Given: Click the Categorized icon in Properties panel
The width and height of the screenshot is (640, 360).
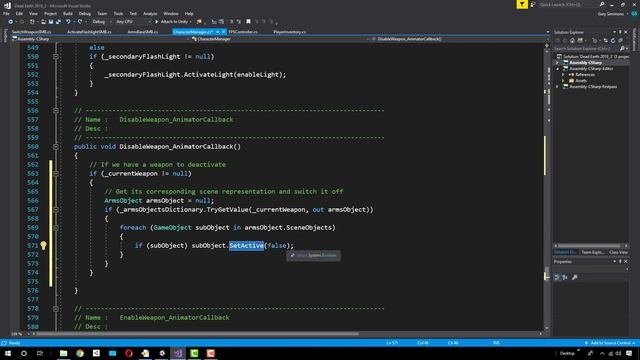Looking at the screenshot, I should (557, 277).
